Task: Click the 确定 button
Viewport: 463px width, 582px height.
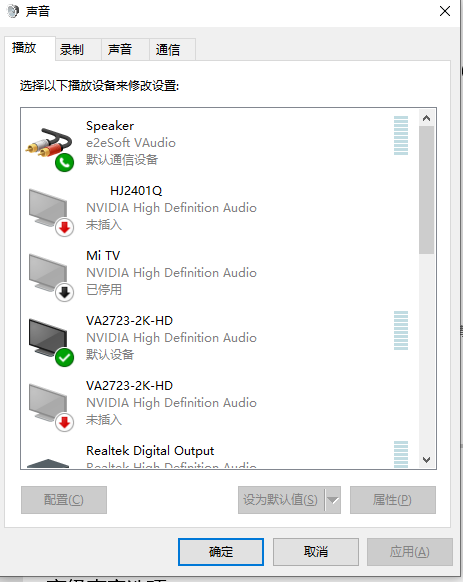Action: (x=221, y=552)
